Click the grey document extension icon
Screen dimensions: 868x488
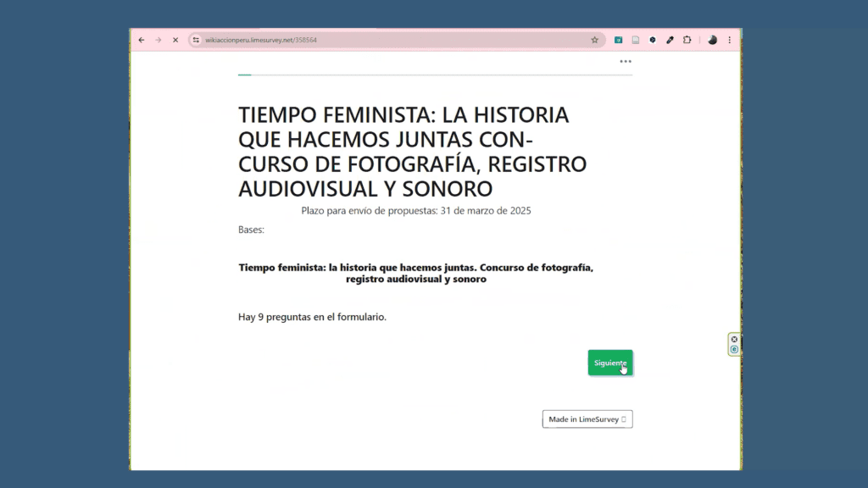pos(636,40)
